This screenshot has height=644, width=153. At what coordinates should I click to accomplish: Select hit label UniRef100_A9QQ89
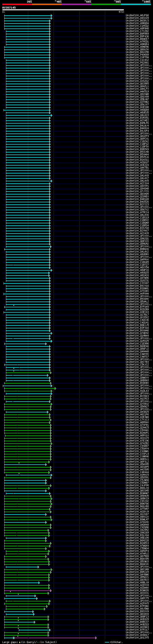point(137,110)
